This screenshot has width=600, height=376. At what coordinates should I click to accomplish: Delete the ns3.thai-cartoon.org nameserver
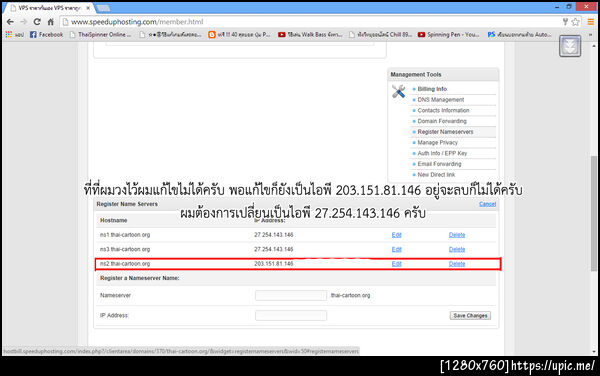(x=457, y=249)
